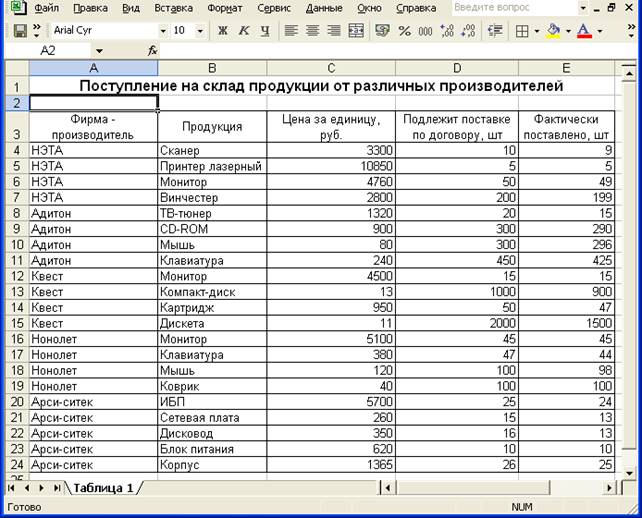The image size is (642, 518).
Task: Select the Таблица 1 sheet tab
Action: tap(101, 488)
